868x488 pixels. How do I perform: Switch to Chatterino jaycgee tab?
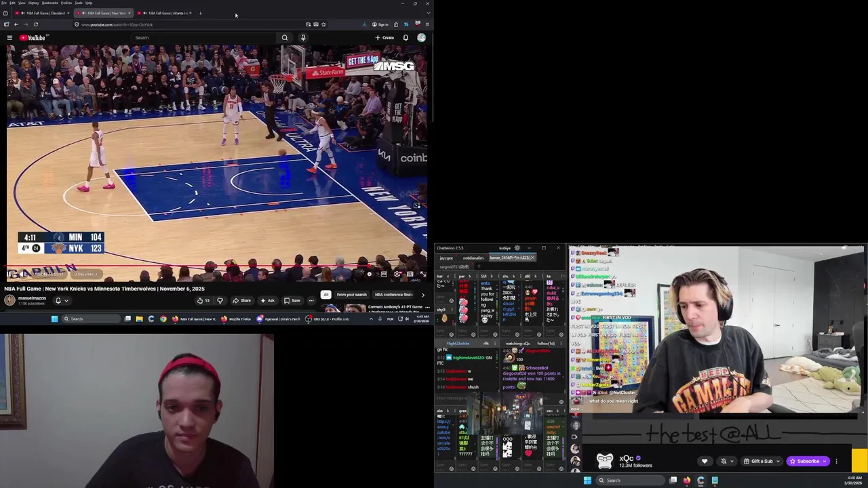(446, 258)
